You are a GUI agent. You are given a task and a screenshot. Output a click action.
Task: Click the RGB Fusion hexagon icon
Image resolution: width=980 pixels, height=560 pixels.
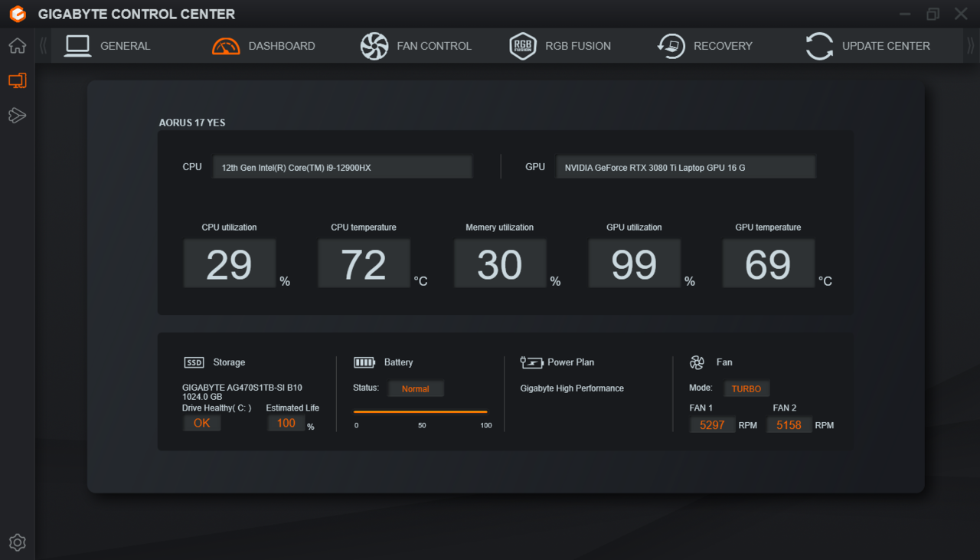coord(522,46)
